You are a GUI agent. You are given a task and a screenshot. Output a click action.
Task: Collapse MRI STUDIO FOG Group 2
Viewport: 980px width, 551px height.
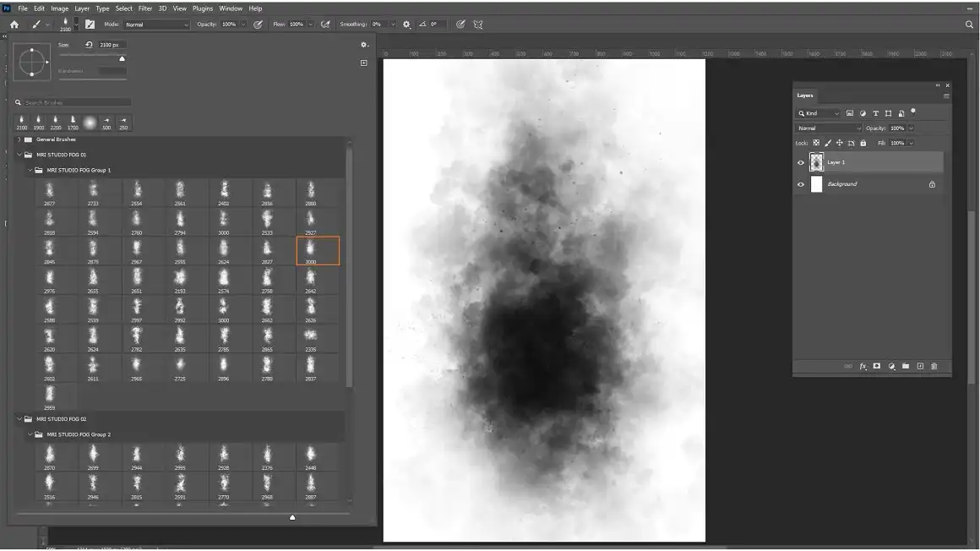30,434
